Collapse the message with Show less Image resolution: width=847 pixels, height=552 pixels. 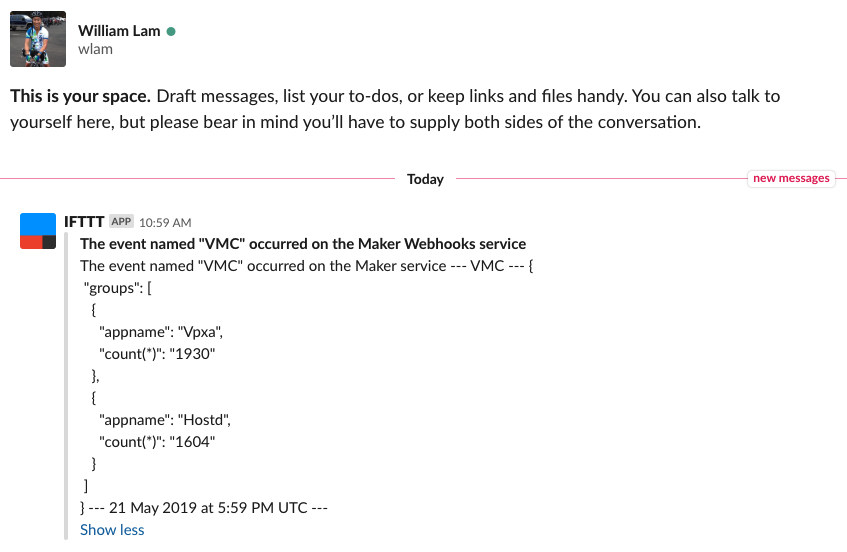click(x=112, y=530)
